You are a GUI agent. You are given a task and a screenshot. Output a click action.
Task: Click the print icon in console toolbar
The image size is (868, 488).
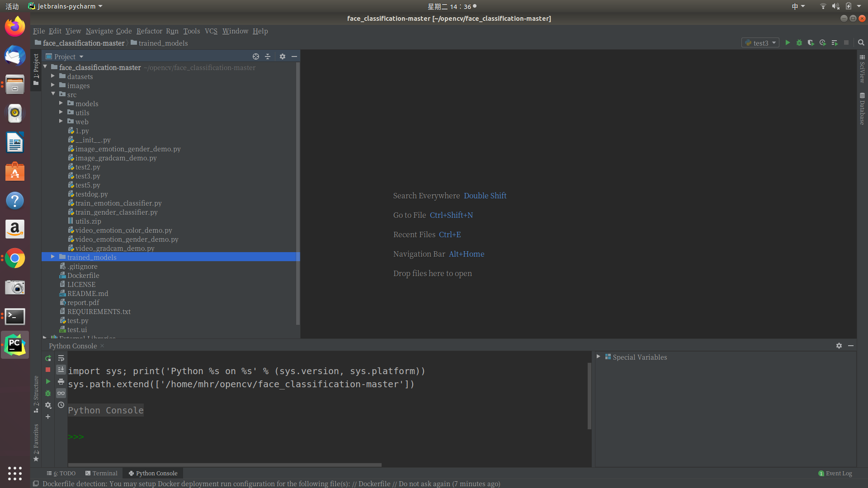(61, 382)
